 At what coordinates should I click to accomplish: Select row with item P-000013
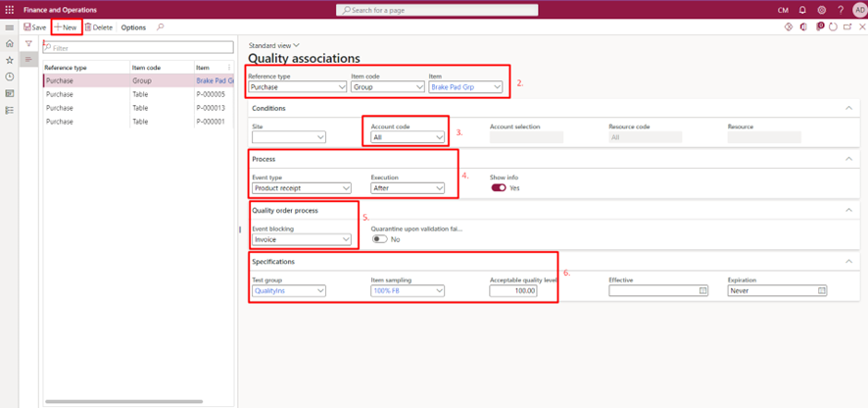[x=138, y=108]
